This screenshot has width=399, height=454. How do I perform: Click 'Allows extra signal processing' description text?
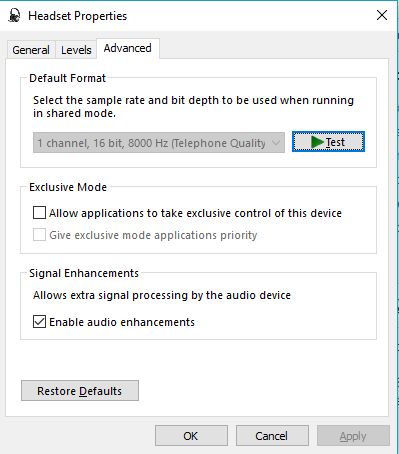(x=162, y=295)
